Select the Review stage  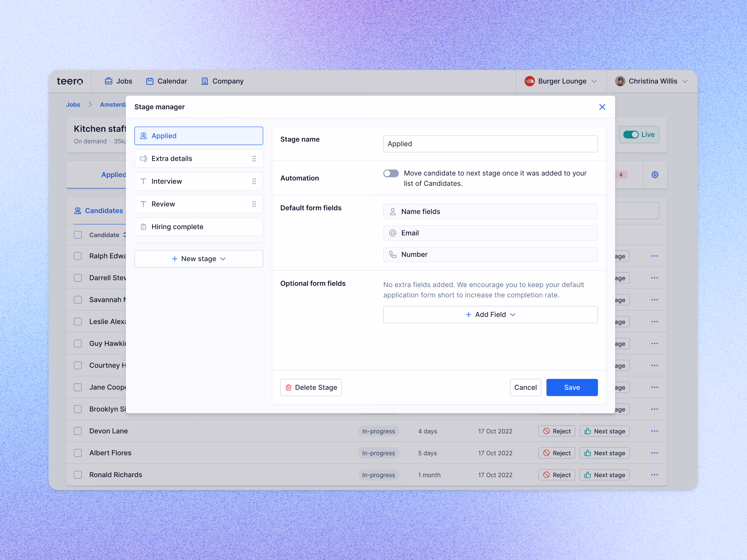[199, 204]
